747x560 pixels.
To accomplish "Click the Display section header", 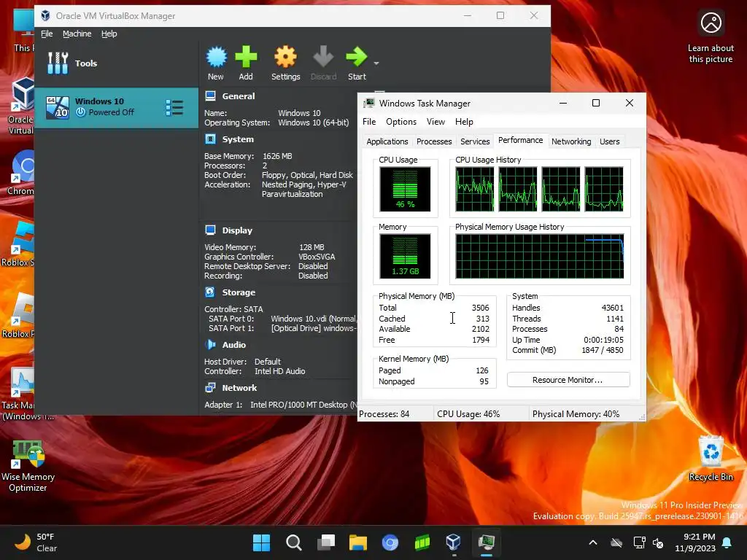I will pyautogui.click(x=237, y=230).
